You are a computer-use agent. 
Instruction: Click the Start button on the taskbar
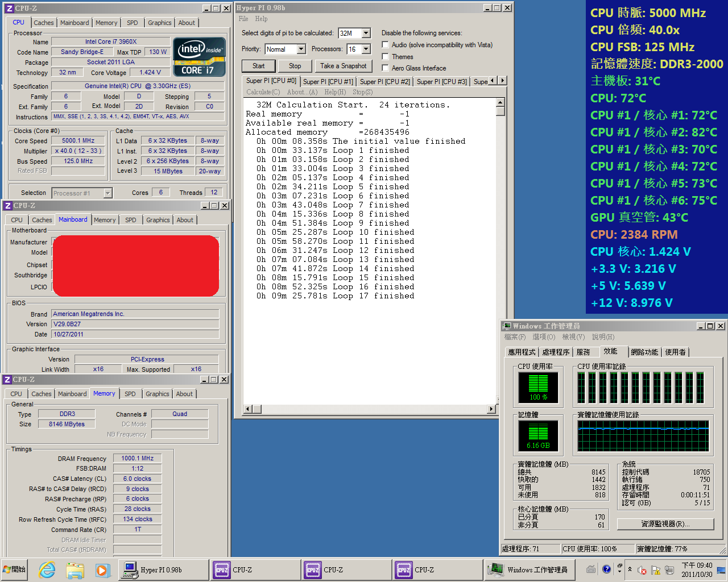(15, 569)
